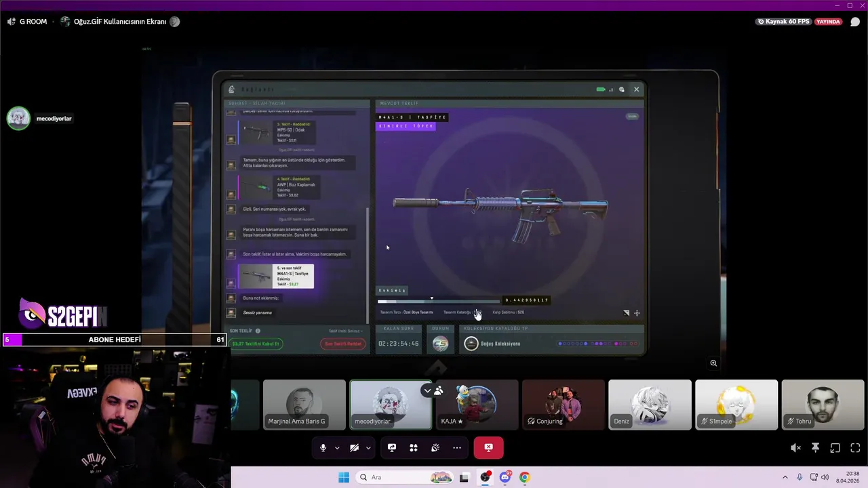868x488 pixels.
Task: Click the wear float slider bar
Action: [x=439, y=301]
